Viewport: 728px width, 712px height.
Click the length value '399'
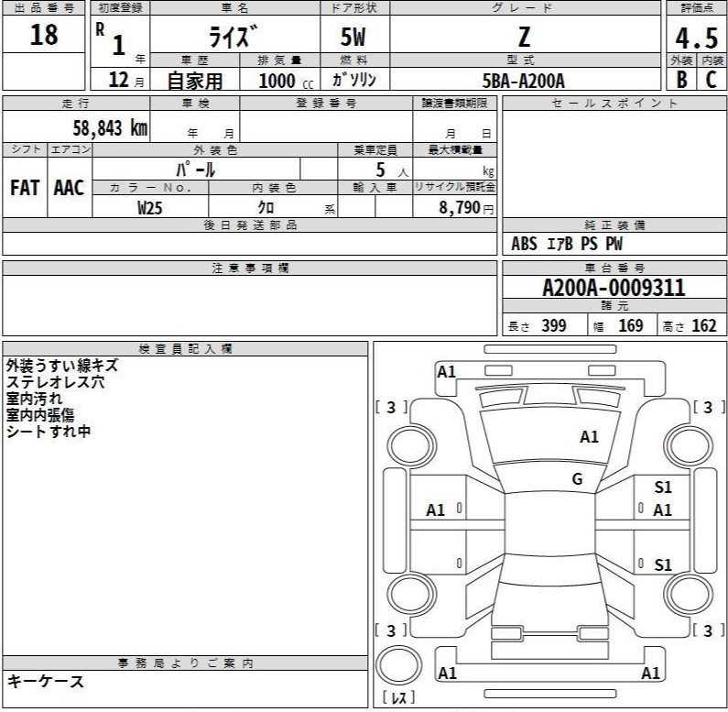[554, 325]
